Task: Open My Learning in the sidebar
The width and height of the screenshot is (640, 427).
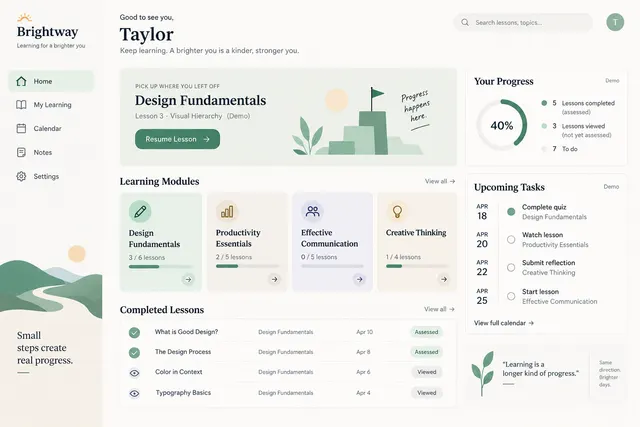Action: tap(51, 105)
